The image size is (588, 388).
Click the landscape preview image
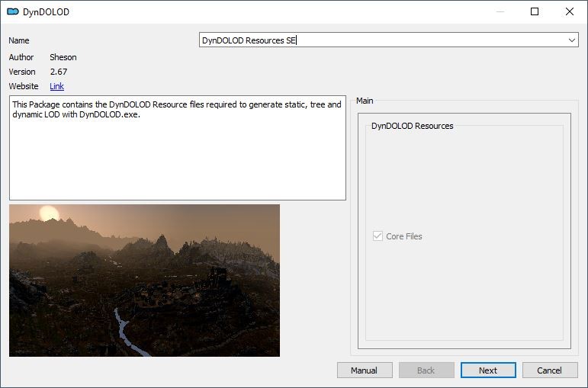tap(144, 281)
